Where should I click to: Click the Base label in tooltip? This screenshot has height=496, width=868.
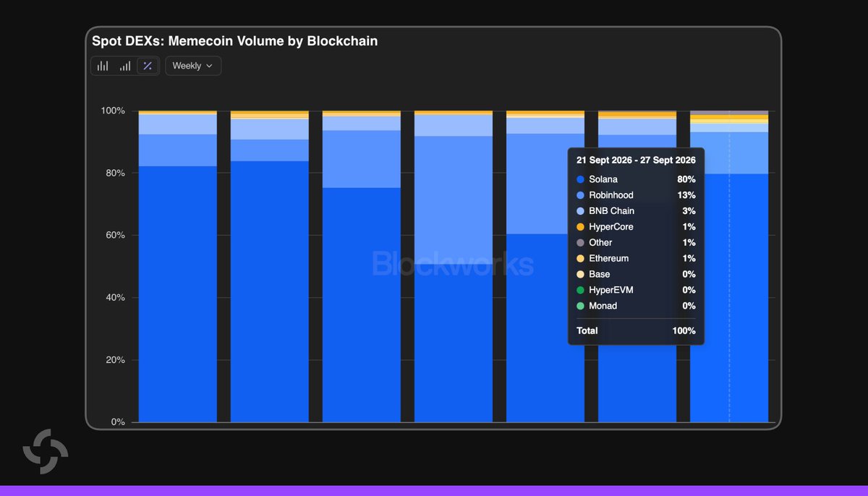tap(599, 275)
